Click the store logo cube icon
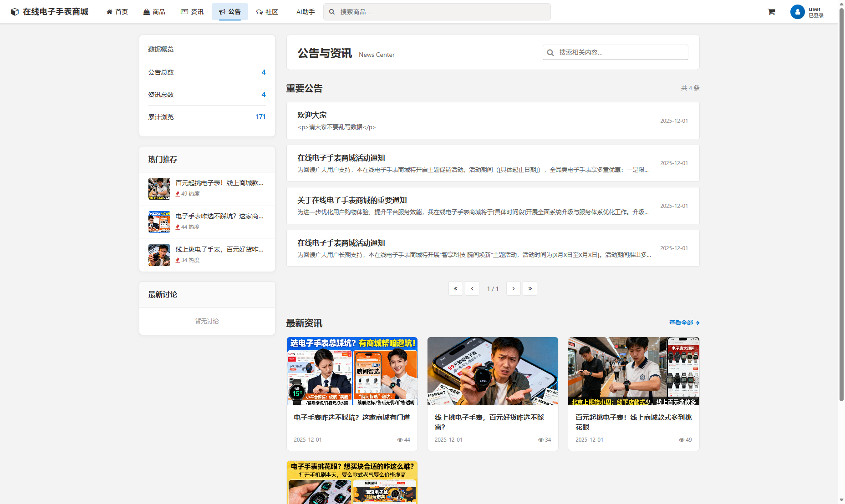Viewport: 845px width, 504px height. click(14, 12)
